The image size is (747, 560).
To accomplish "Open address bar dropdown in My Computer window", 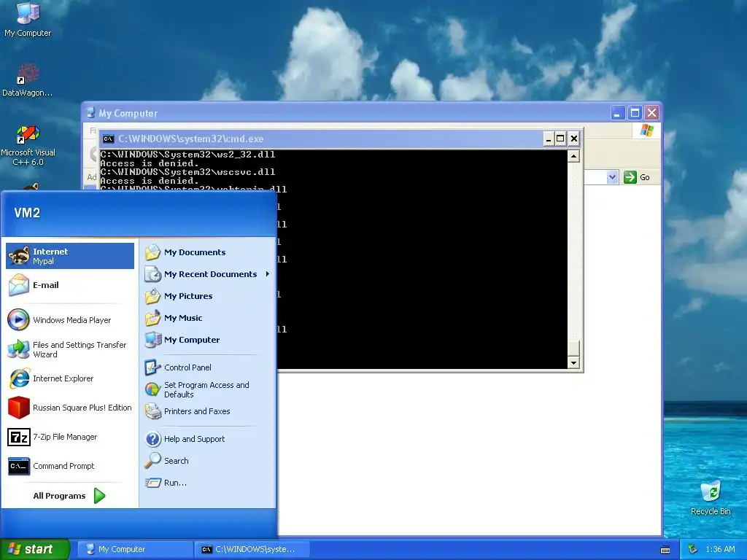I will pyautogui.click(x=612, y=178).
